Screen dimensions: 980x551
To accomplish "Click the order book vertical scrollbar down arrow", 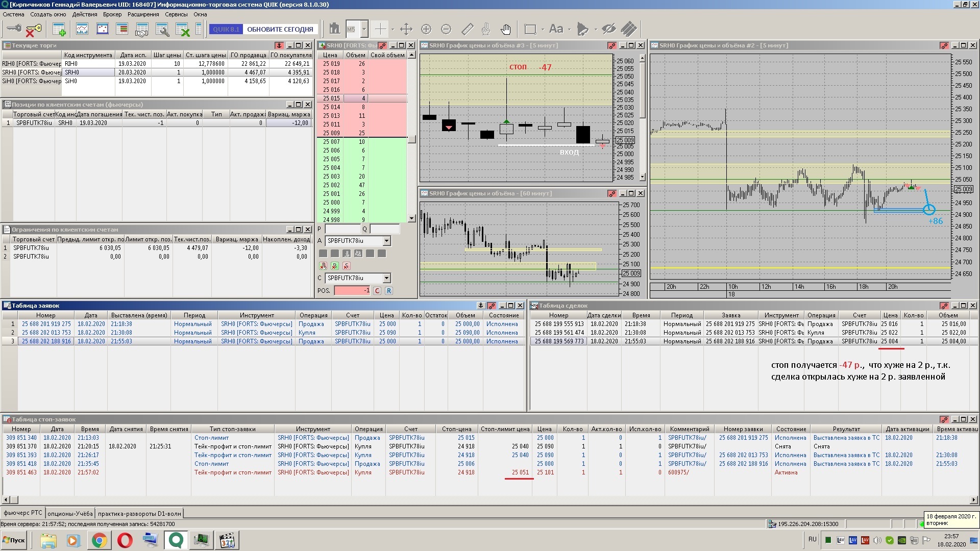I will pos(411,218).
